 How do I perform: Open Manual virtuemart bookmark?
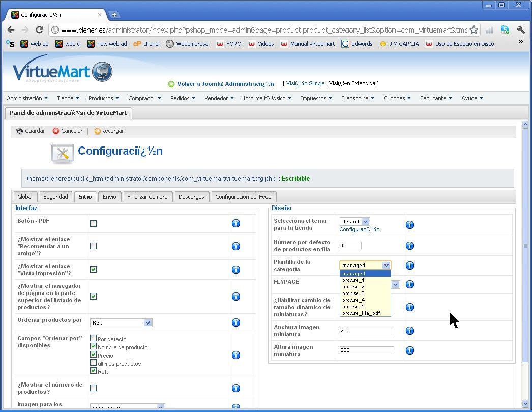[x=308, y=44]
